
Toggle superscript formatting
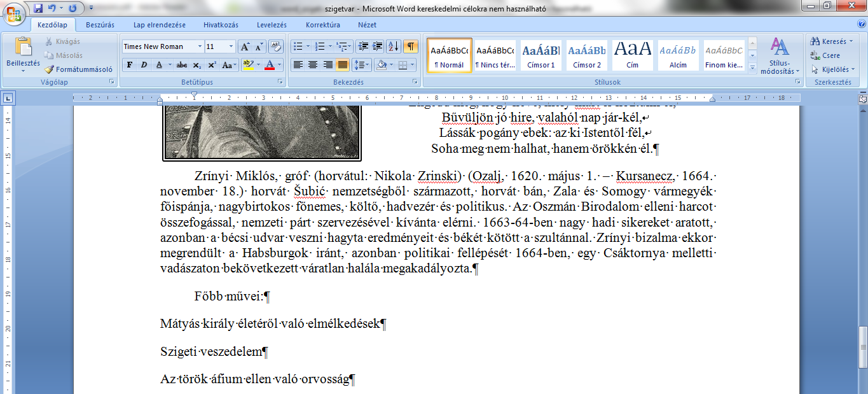pyautogui.click(x=212, y=65)
